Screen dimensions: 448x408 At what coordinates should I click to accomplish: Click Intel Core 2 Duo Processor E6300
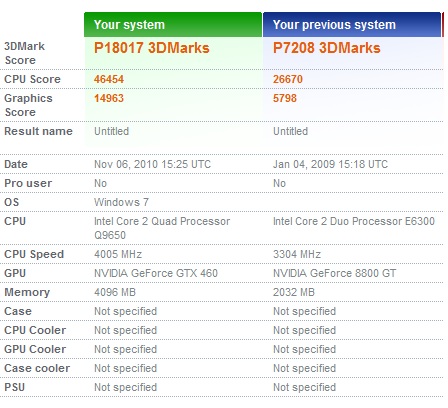[x=354, y=221]
